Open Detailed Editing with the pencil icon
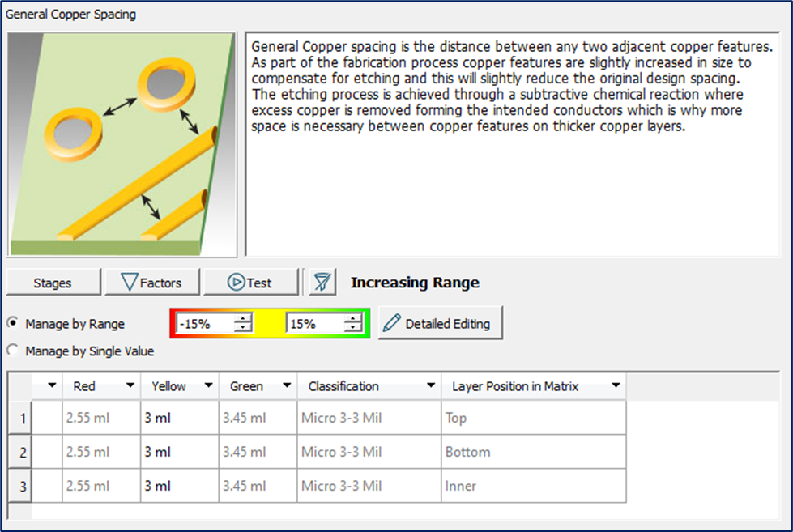Screen dimensions: 793x532 pyautogui.click(x=438, y=324)
